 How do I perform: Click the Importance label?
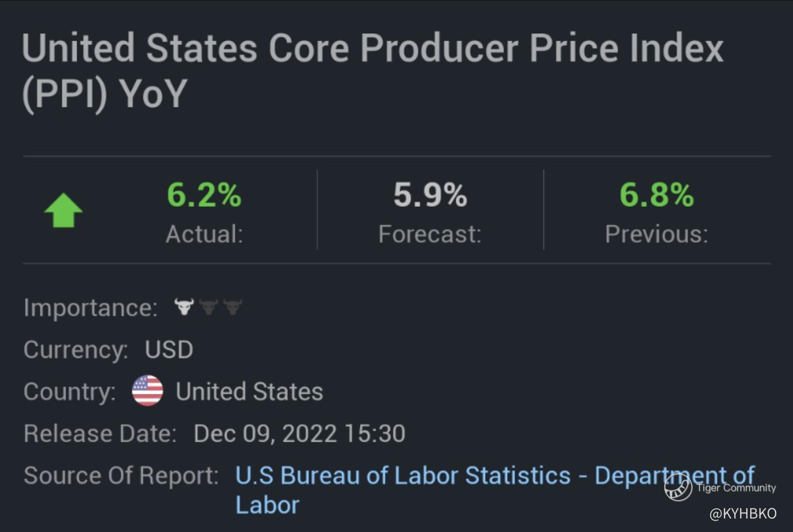point(90,308)
